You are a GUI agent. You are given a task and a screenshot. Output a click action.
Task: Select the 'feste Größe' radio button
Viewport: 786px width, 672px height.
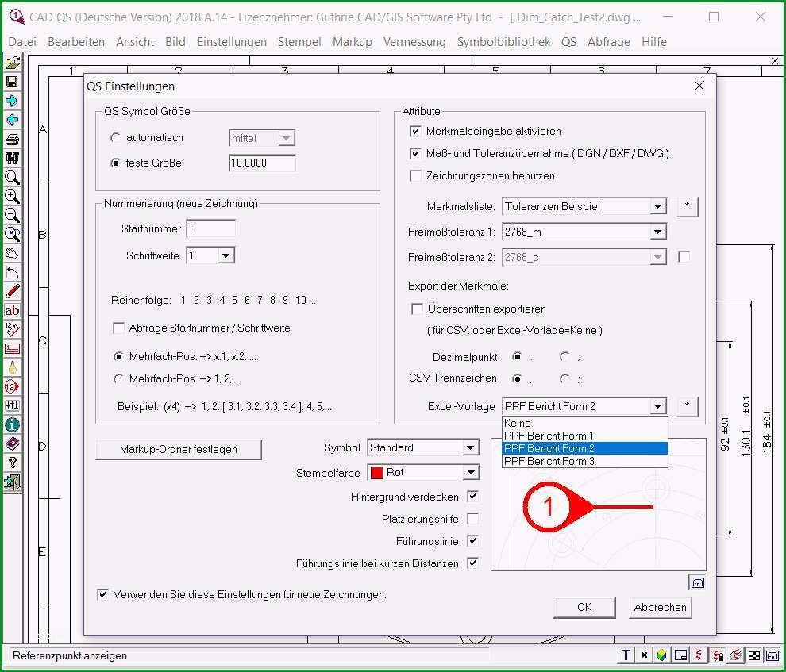tap(116, 163)
